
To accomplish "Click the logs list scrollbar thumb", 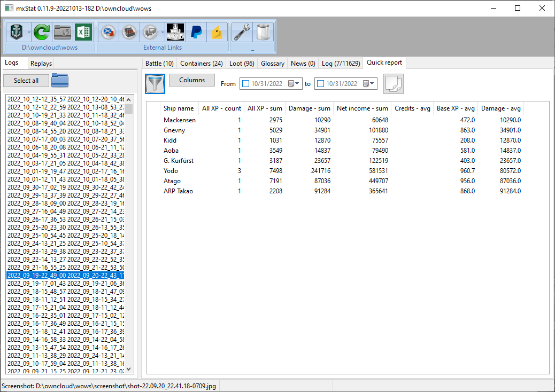I will click(x=128, y=108).
